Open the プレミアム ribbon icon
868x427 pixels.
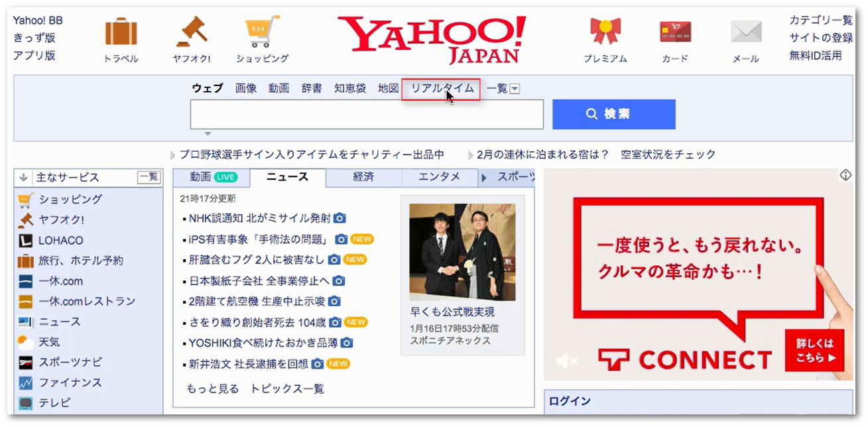[x=605, y=32]
